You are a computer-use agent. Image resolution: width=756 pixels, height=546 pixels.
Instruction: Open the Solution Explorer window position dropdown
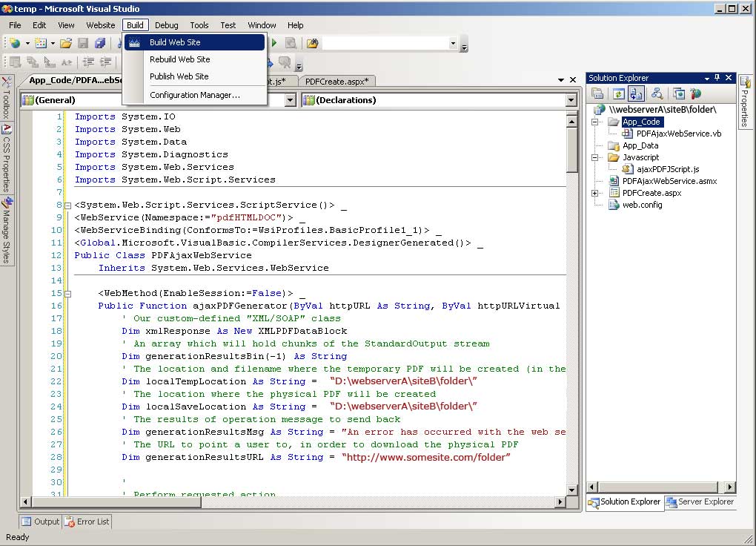pyautogui.click(x=707, y=78)
